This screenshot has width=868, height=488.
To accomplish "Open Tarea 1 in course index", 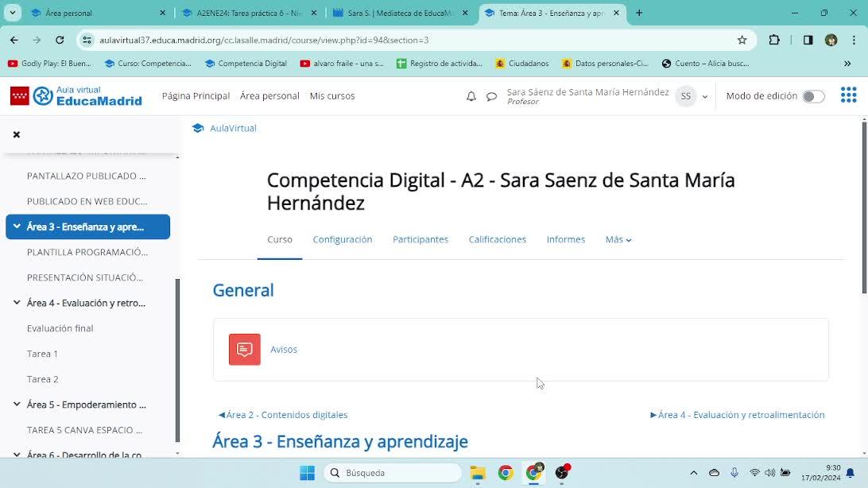I will pos(42,354).
